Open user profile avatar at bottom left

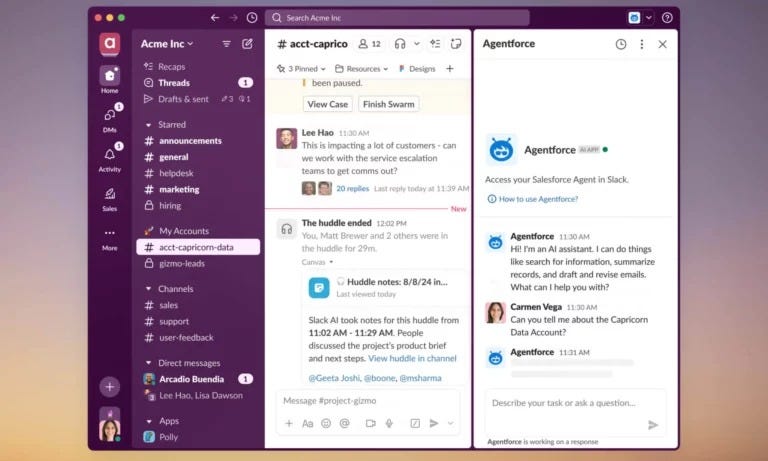point(109,429)
